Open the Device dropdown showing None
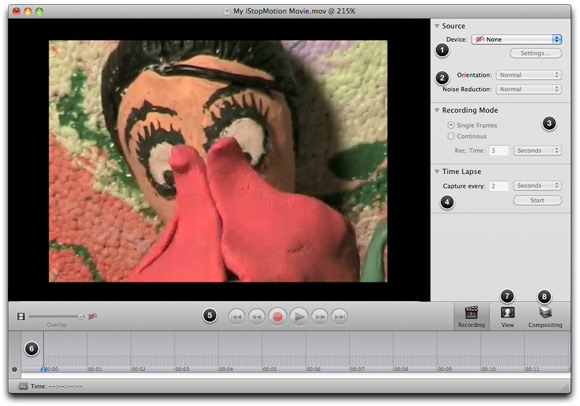This screenshot has width=580, height=406. pos(516,39)
